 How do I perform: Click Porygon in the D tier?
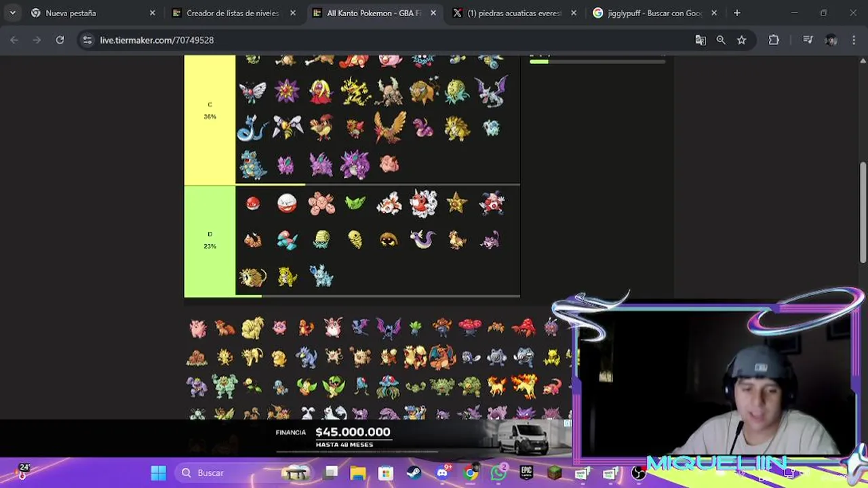point(287,240)
